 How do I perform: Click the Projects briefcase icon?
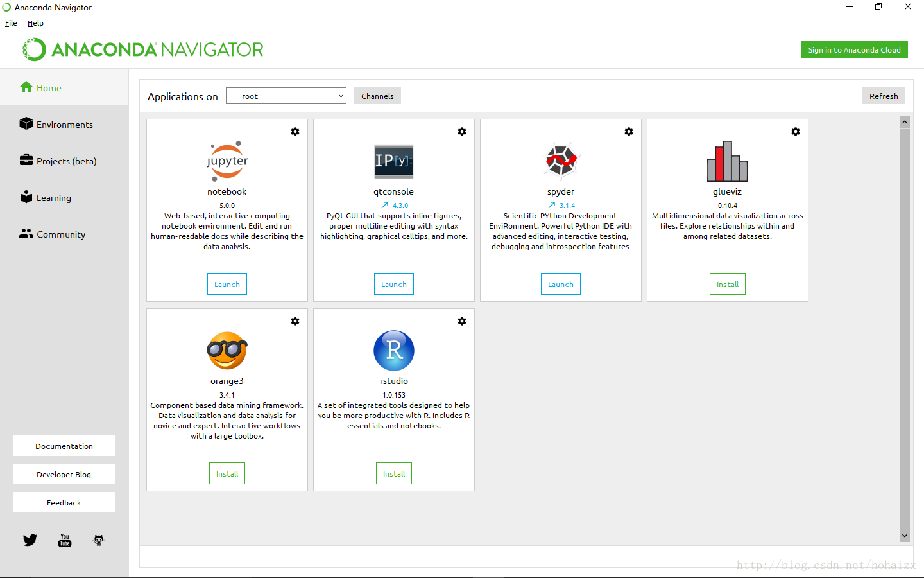(x=26, y=160)
